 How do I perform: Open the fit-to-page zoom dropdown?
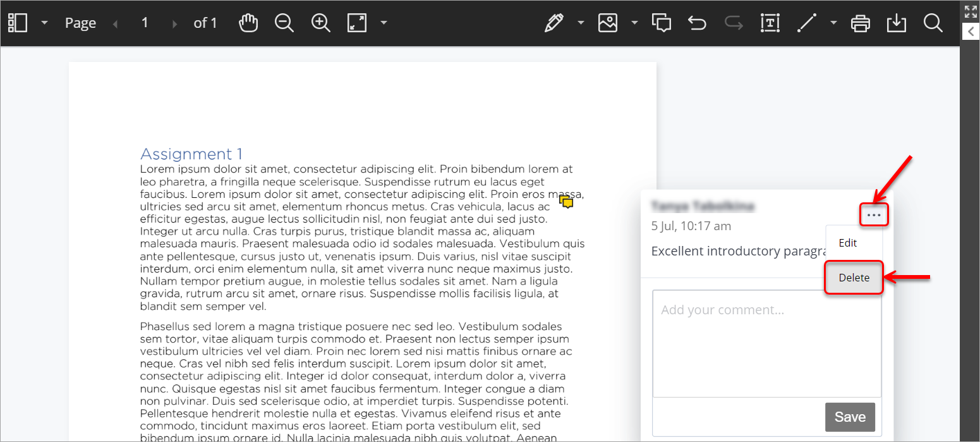coord(384,23)
